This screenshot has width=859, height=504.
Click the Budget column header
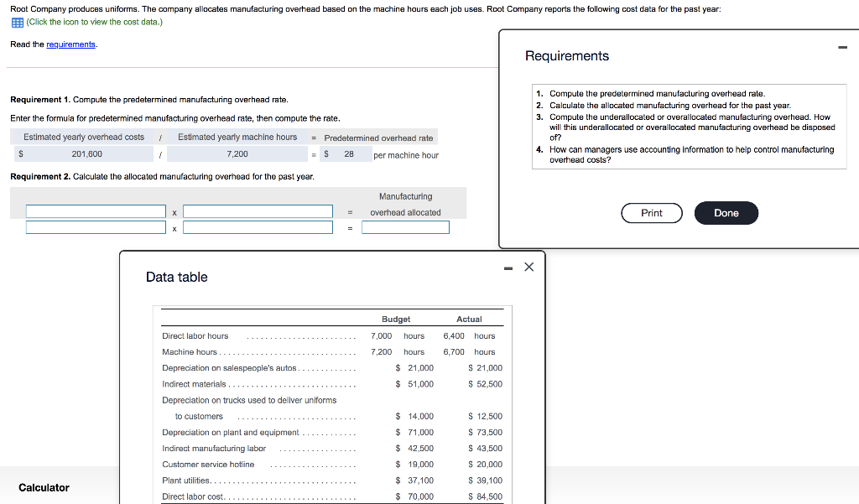[x=396, y=320]
